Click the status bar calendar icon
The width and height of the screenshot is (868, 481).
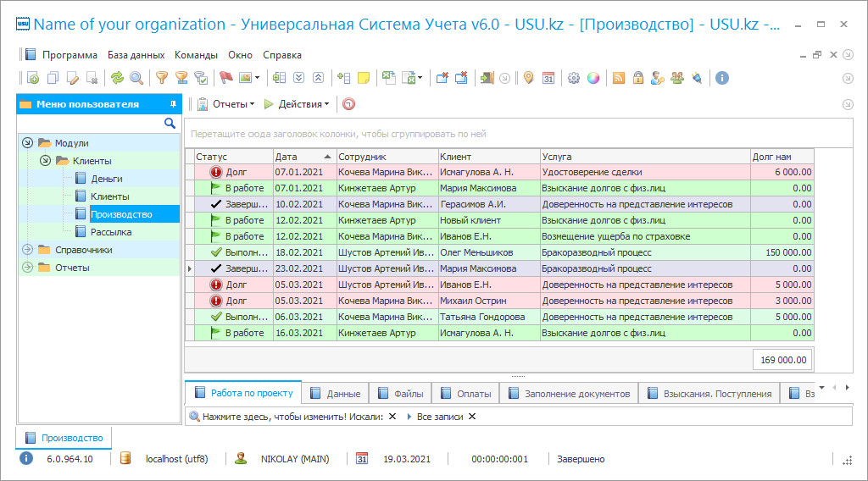(x=361, y=458)
